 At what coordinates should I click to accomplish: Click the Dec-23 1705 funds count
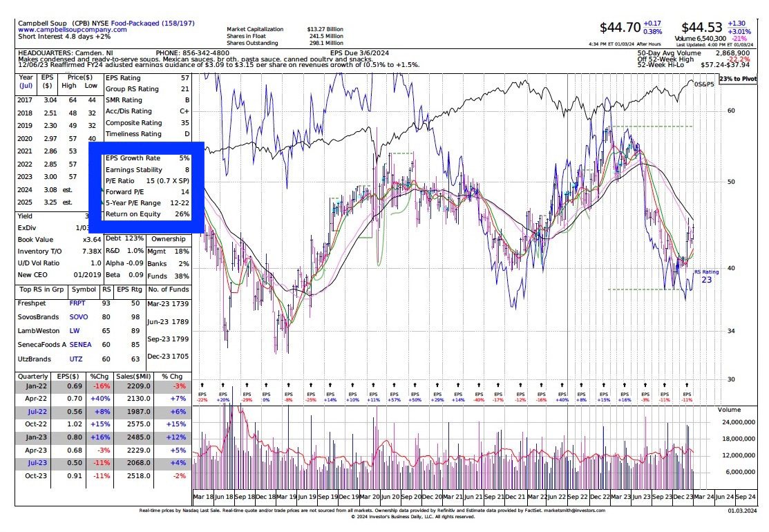pyautogui.click(x=168, y=357)
